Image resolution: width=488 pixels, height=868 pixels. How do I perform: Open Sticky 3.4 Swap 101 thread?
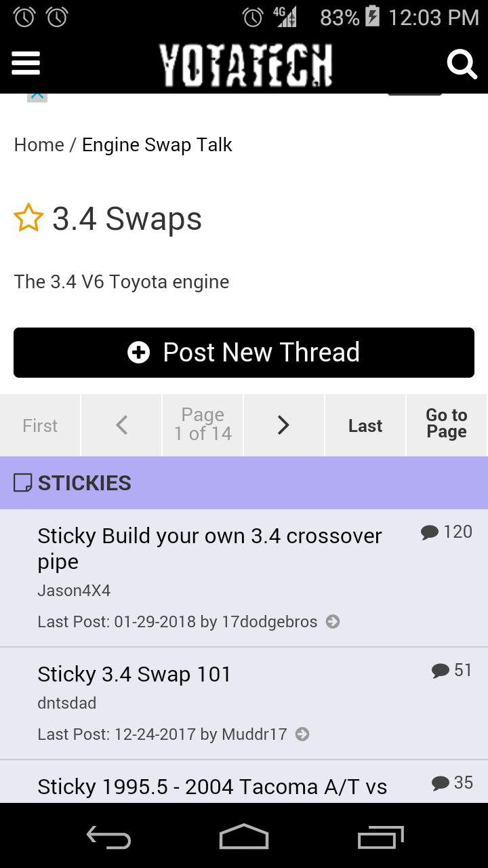pos(134,674)
